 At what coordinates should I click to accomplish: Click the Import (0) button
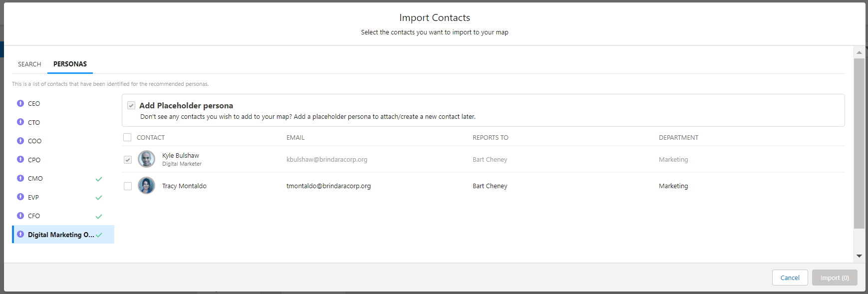pos(835,278)
